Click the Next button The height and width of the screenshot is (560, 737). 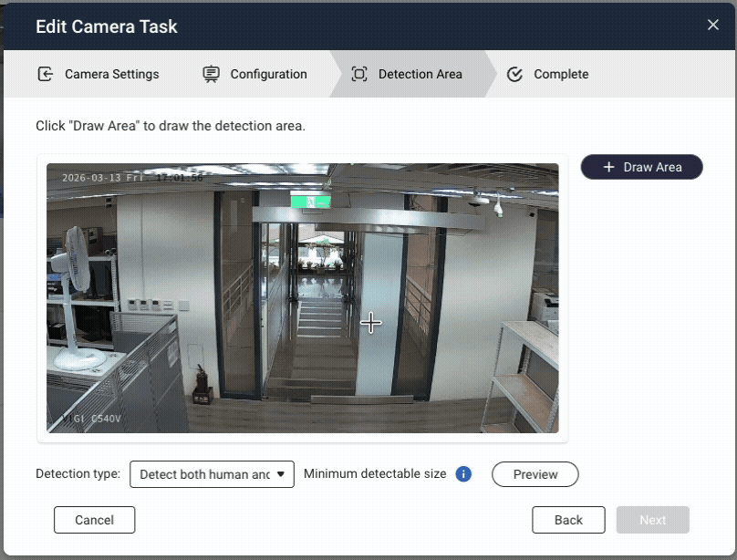pyautogui.click(x=652, y=520)
